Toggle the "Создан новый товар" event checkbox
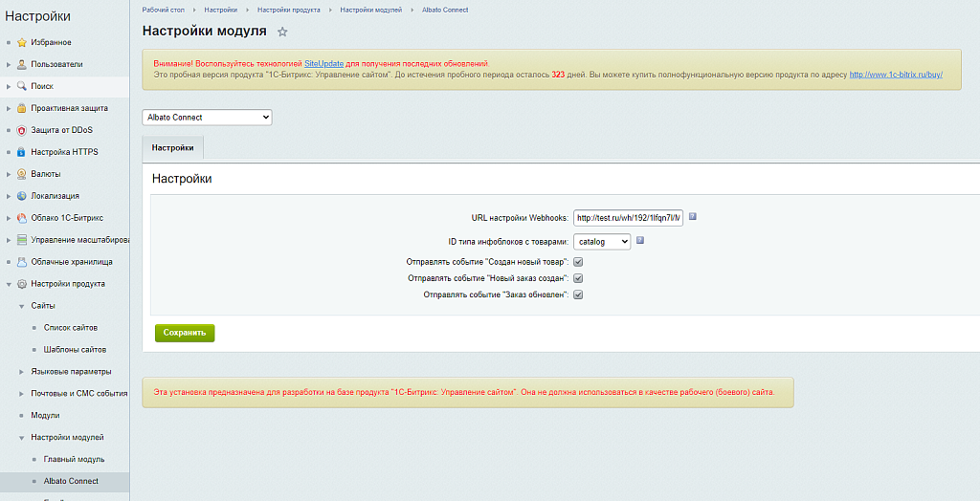 578,261
